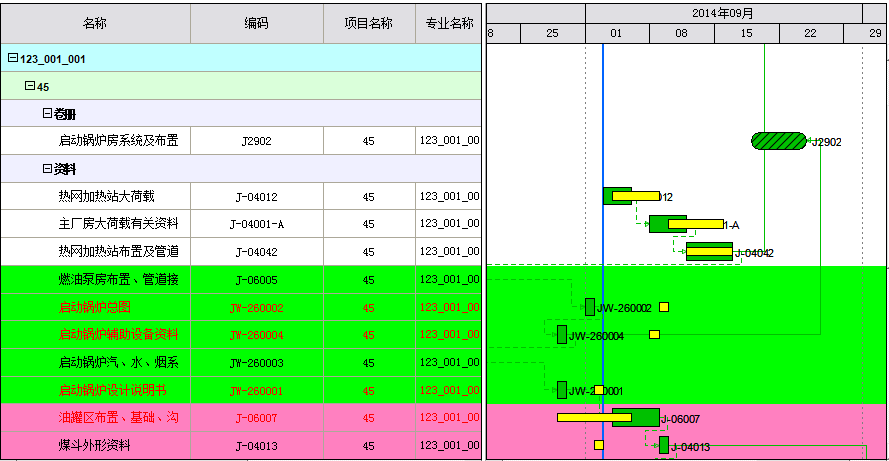
Task: Click the 名称 column header
Action: click(95, 23)
